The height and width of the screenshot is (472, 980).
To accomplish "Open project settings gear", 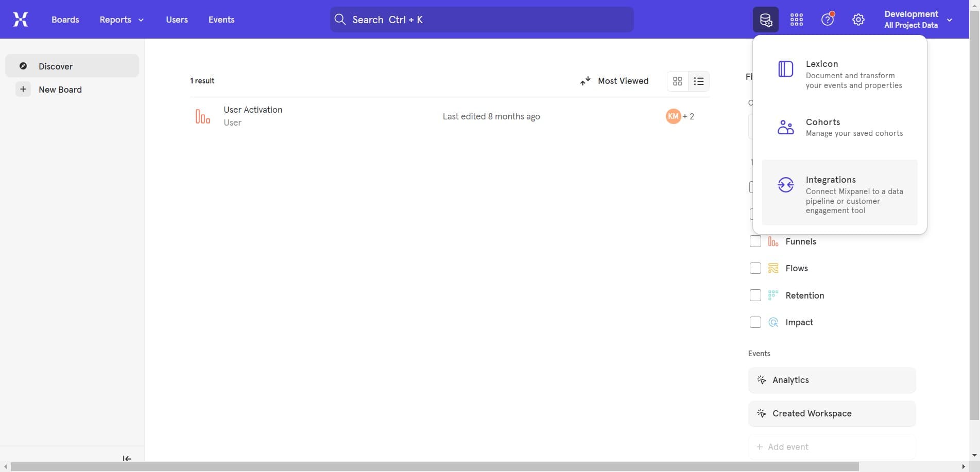I will click(x=858, y=19).
